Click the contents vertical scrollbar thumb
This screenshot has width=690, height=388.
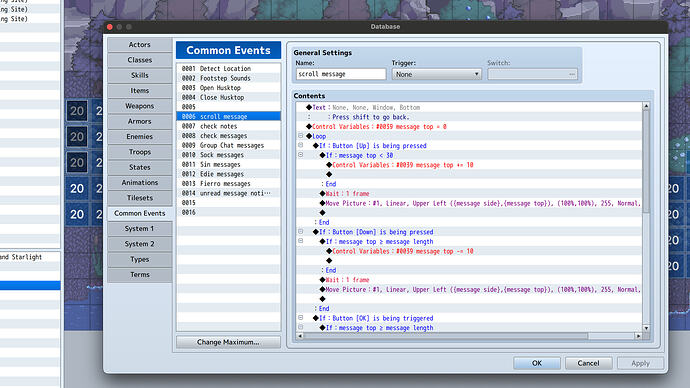pos(646,162)
